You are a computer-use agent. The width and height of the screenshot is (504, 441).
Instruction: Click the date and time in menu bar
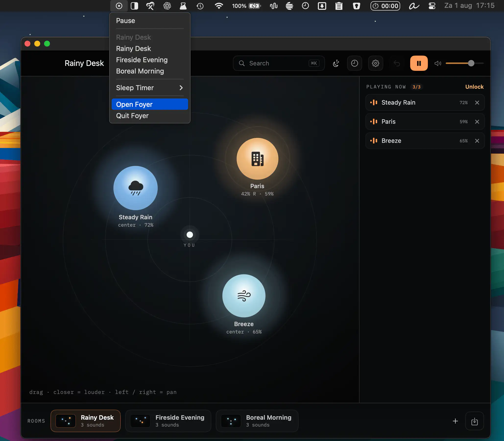tap(469, 6)
